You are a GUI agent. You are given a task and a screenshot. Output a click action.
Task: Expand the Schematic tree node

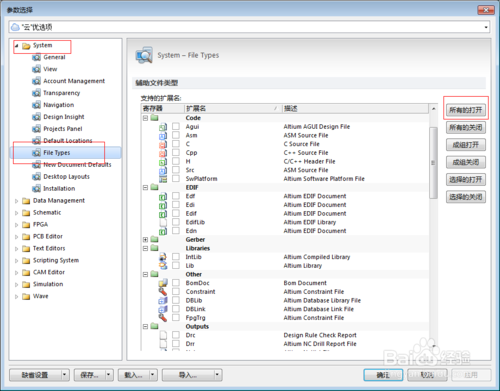coord(16,213)
